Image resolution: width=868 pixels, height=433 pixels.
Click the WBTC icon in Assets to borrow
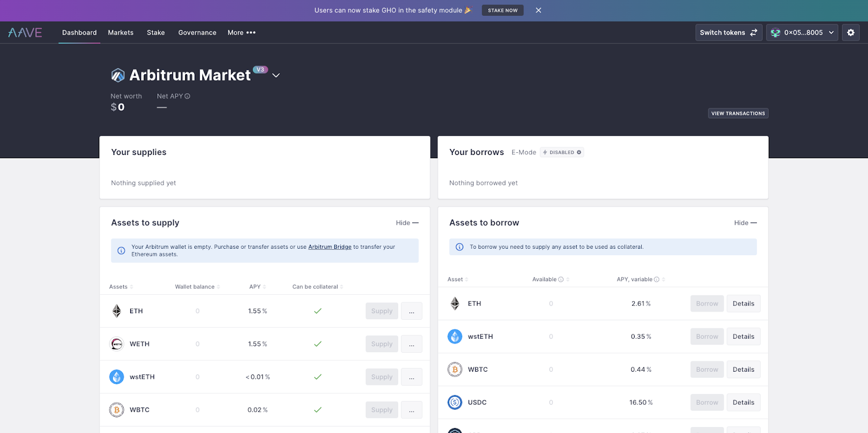click(x=455, y=370)
